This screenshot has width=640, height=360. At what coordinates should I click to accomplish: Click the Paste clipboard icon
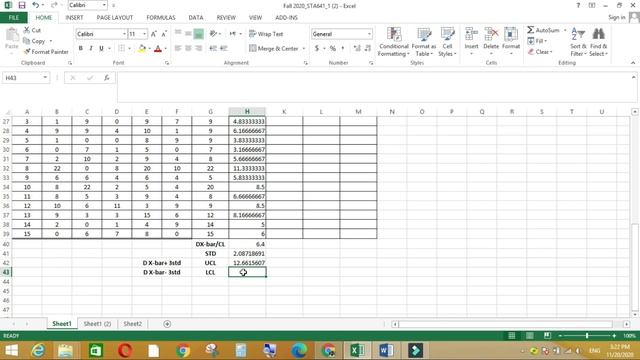[x=12, y=35]
